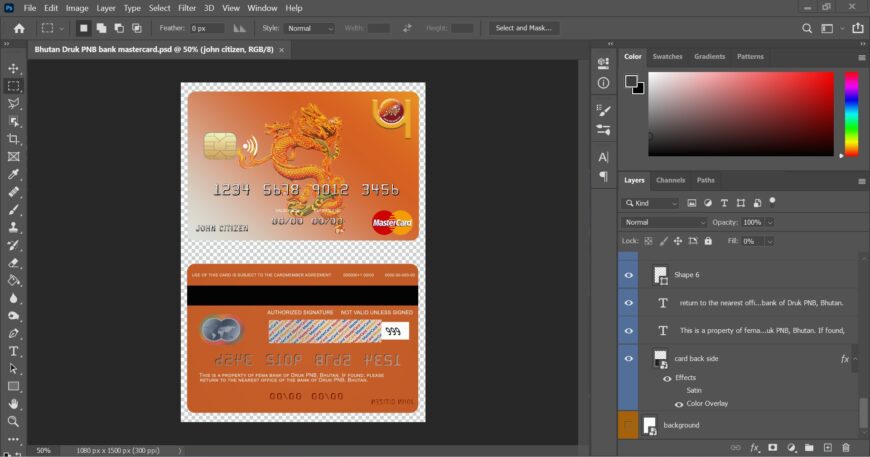Open the File menu
Screen dimensions: 870x457
pyautogui.click(x=30, y=8)
